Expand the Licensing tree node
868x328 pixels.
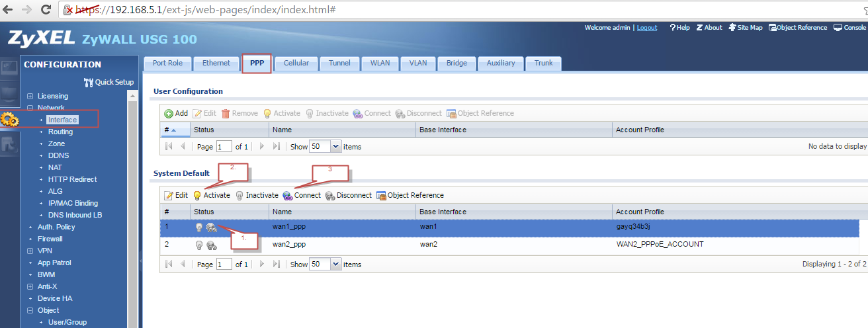pyautogui.click(x=30, y=97)
